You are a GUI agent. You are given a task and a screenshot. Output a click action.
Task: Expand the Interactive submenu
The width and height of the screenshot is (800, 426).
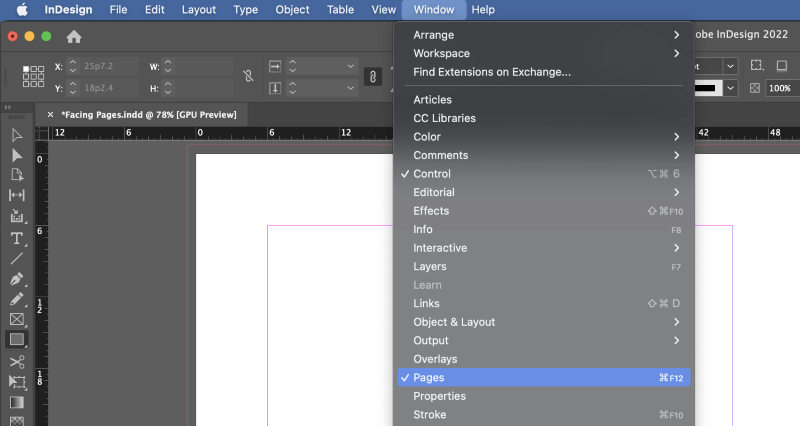click(x=544, y=248)
